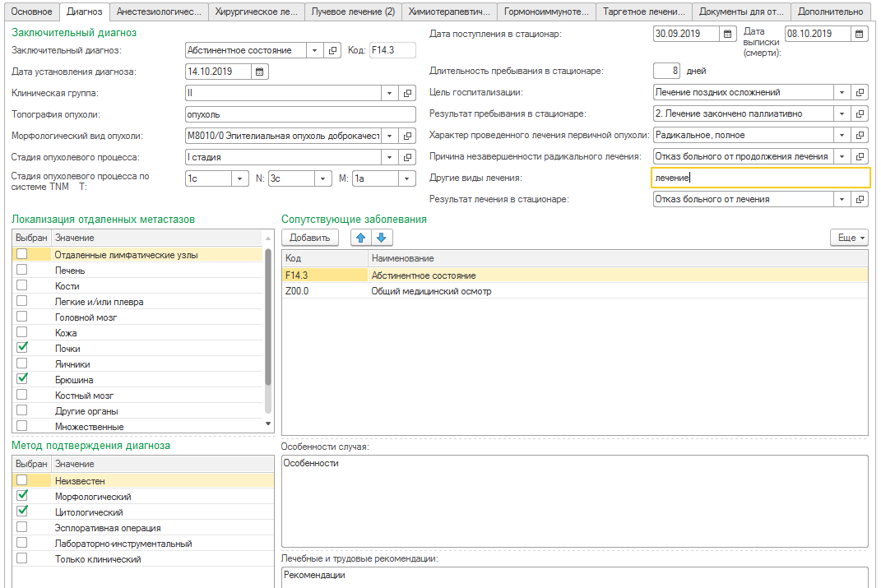881x588 pixels.
Task: Move comorbidity row up with arrow
Action: point(360,238)
